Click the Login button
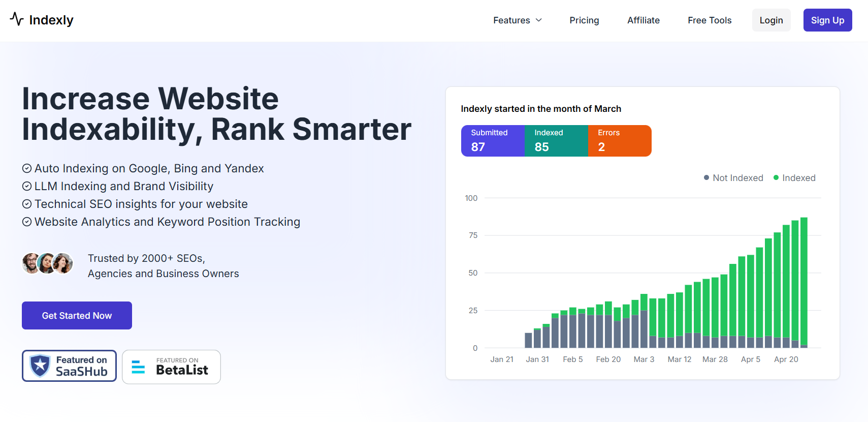 tap(771, 20)
